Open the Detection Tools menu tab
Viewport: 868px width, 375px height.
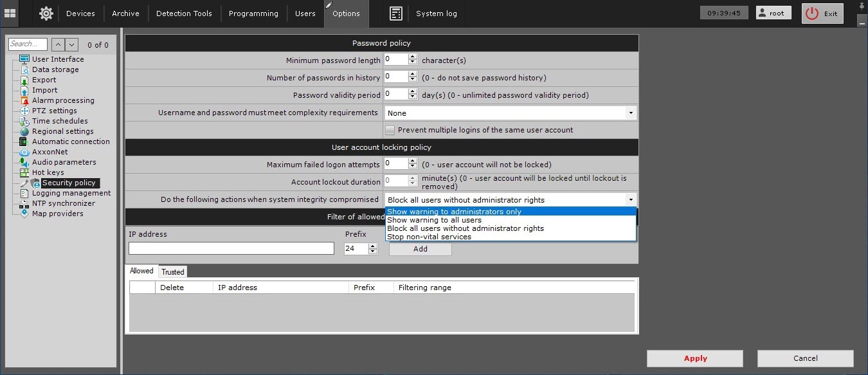click(x=184, y=14)
